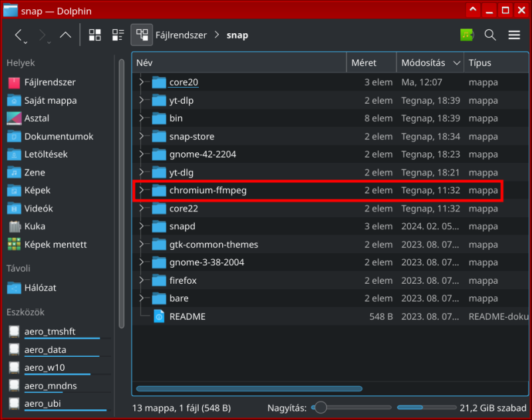Adjust the Nagyítás zoom slider
532x420 pixels.
[x=351, y=407]
